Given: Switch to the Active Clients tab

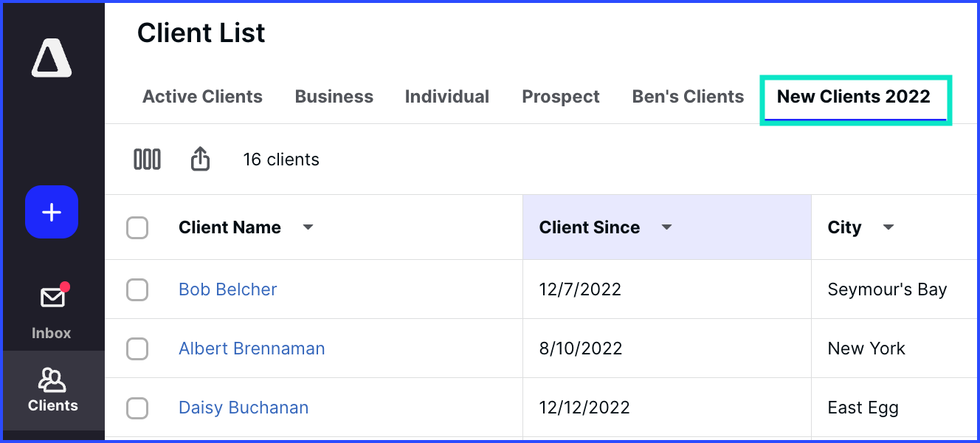Looking at the screenshot, I should 202,97.
